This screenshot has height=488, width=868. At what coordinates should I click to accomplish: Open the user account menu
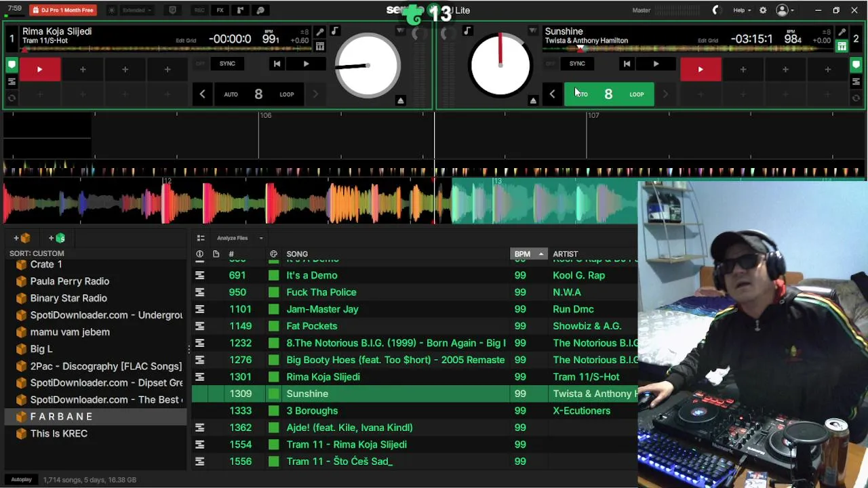pyautogui.click(x=785, y=10)
